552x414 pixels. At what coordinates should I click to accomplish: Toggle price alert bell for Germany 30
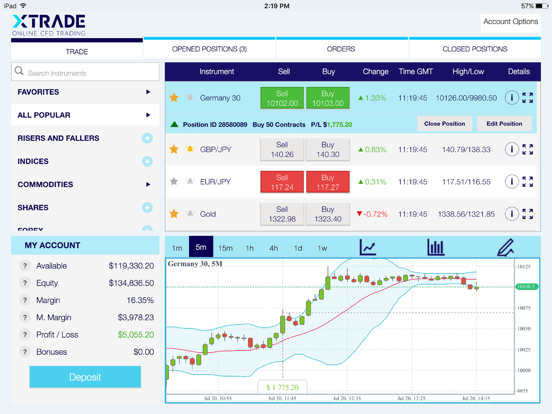[x=190, y=97]
